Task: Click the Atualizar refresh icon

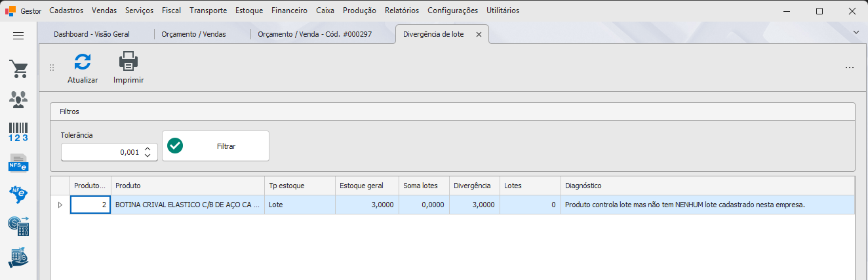Action: click(x=83, y=62)
